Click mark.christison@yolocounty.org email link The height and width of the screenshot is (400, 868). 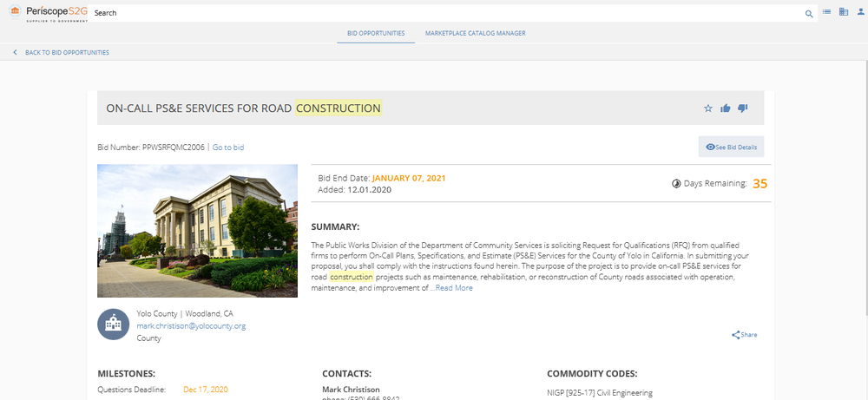click(191, 326)
